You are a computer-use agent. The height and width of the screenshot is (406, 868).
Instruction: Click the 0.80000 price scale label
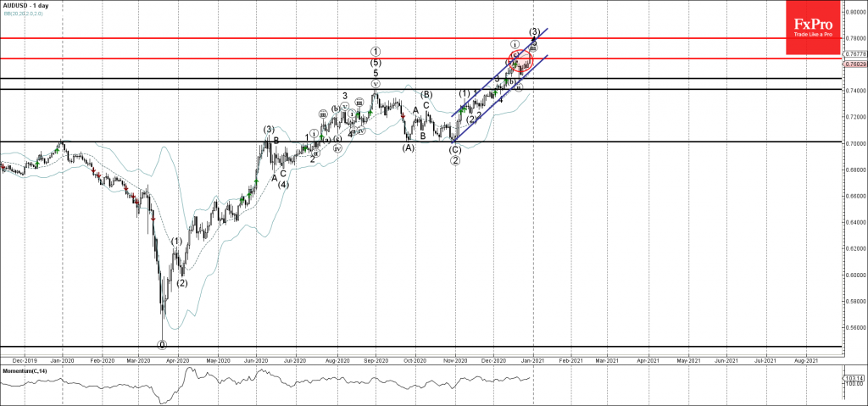(x=854, y=12)
